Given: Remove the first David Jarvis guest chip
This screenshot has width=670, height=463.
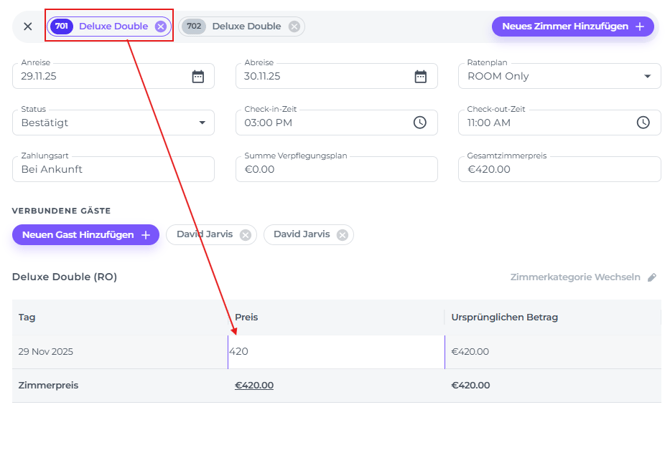Looking at the screenshot, I should click(245, 235).
